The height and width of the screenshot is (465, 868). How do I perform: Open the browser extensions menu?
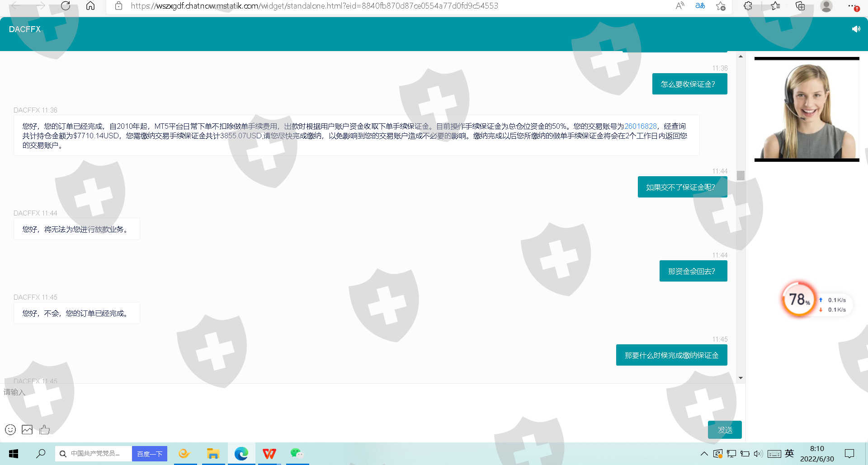(x=748, y=6)
